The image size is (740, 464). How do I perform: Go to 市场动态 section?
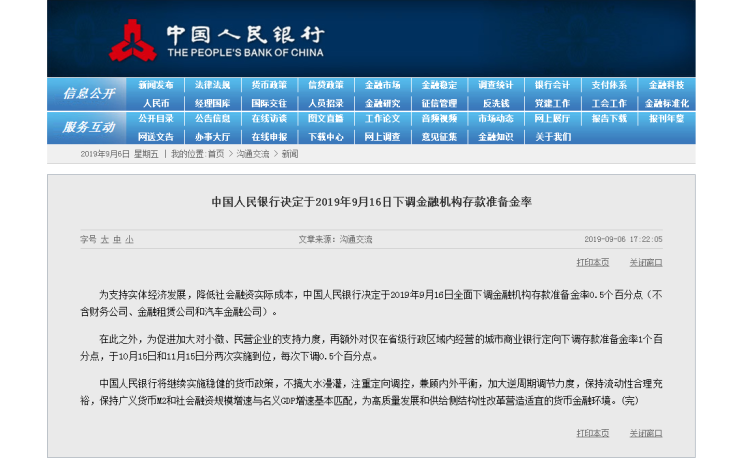click(496, 118)
